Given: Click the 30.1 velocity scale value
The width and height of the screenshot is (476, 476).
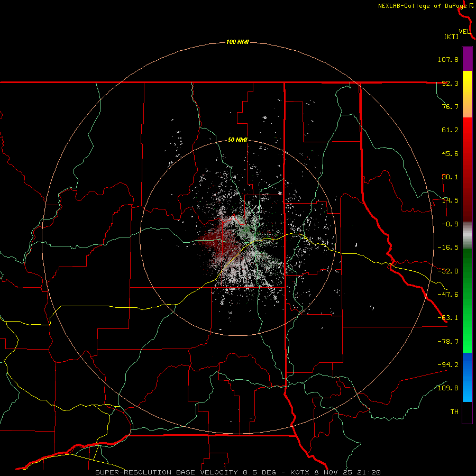Looking at the screenshot, I should tap(450, 177).
